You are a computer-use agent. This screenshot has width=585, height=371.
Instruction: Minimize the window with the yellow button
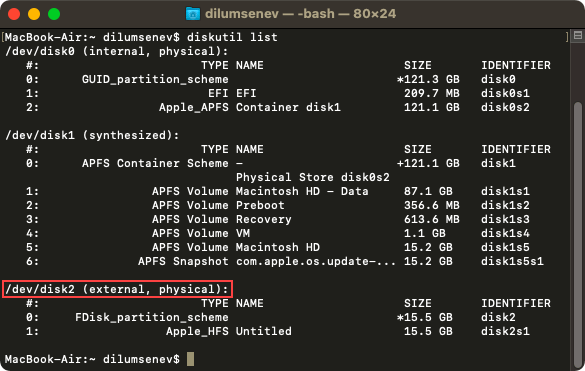coord(34,14)
